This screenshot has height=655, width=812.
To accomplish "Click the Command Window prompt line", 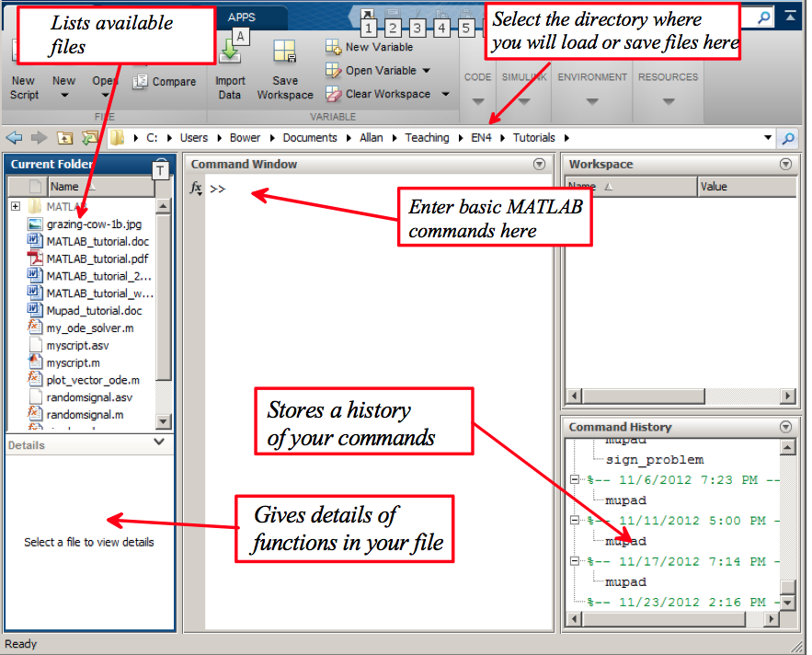I will (x=378, y=189).
